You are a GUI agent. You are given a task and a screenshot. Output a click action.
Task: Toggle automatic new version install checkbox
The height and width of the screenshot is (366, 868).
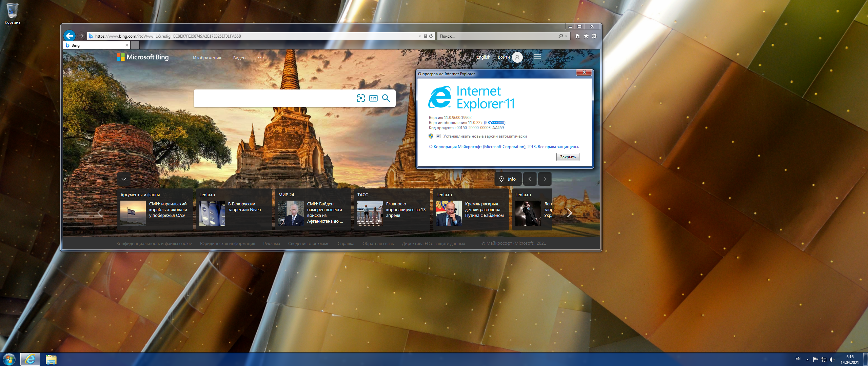pos(438,136)
